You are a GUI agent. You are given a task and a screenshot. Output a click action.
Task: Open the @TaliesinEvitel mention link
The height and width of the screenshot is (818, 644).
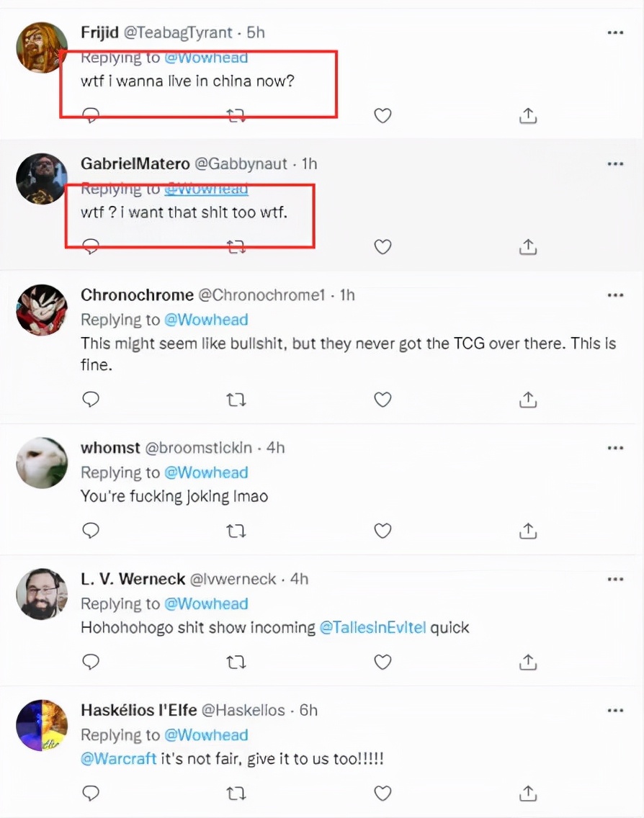tap(374, 627)
